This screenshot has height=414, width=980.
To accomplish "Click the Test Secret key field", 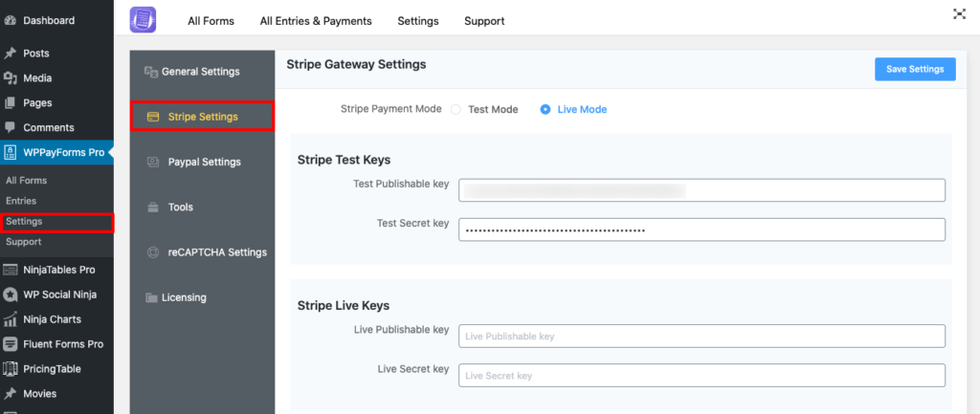I will [x=702, y=230].
